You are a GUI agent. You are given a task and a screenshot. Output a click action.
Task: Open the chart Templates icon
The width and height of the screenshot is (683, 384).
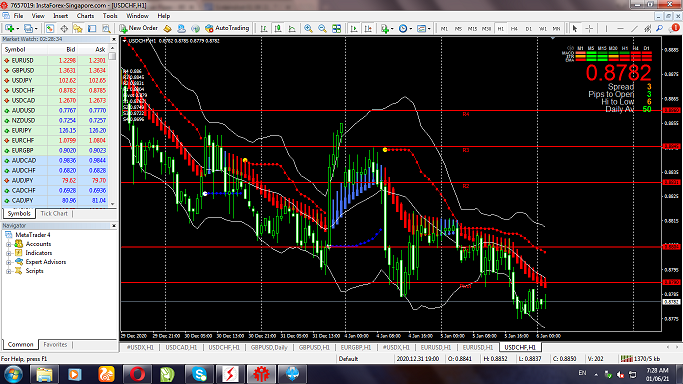click(421, 28)
